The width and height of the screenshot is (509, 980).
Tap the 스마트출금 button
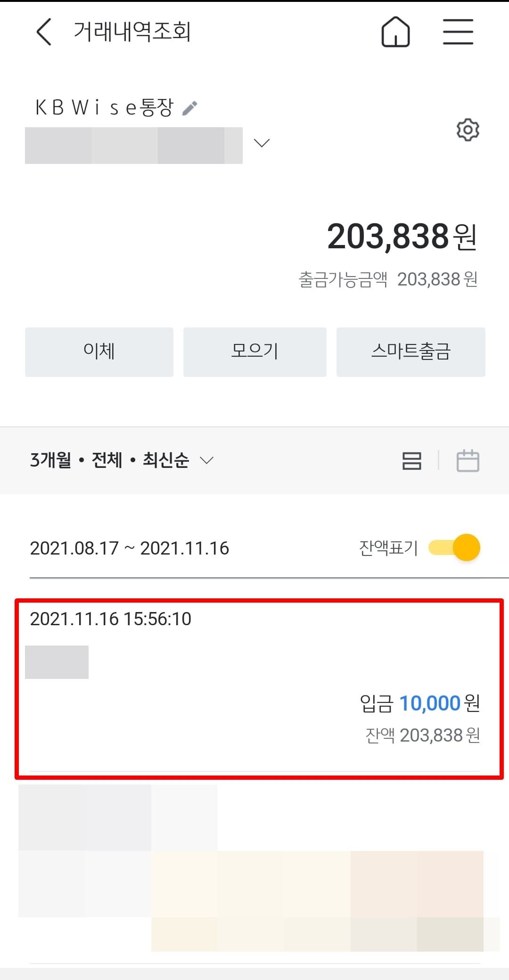[410, 352]
